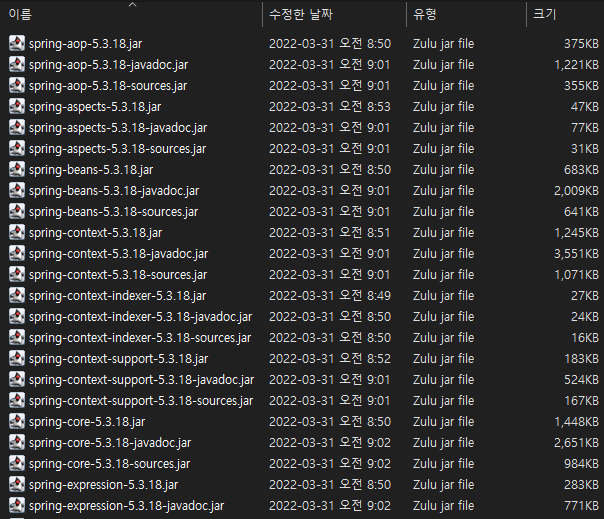
Task: Select file name spring-aop-5.3.18.jar
Action: point(86,44)
